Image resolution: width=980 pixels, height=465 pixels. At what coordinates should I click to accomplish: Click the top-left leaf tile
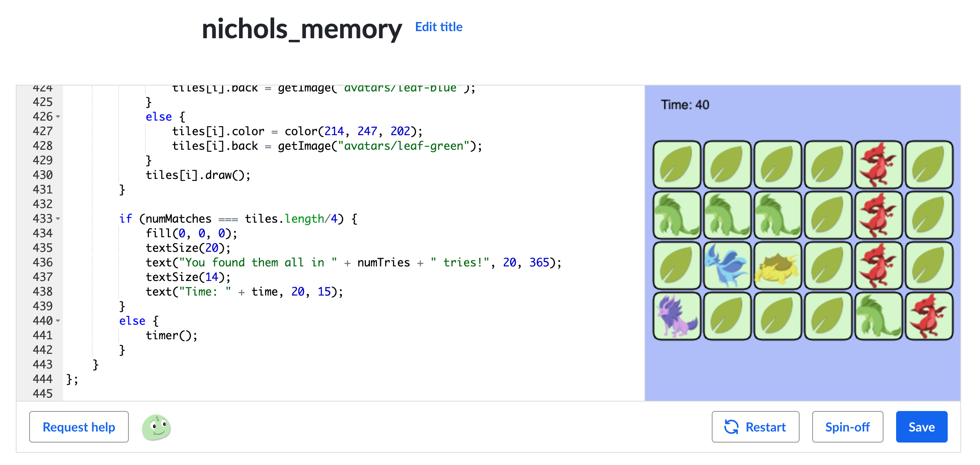(677, 165)
